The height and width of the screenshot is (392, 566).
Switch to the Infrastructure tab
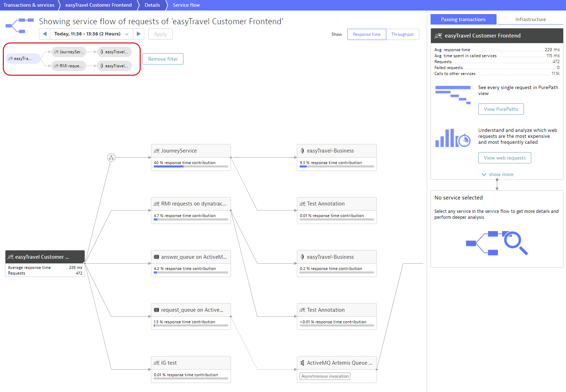pyautogui.click(x=530, y=19)
